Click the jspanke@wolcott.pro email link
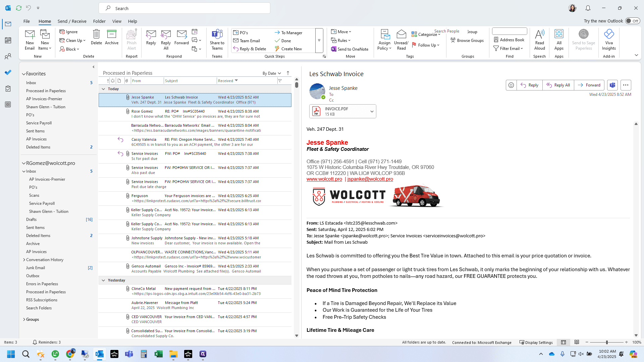This screenshot has width=644, height=362. (370, 179)
